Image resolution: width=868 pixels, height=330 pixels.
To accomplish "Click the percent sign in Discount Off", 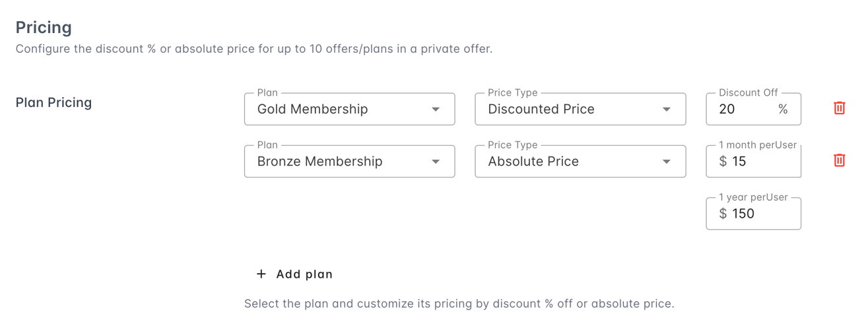I will tap(783, 109).
